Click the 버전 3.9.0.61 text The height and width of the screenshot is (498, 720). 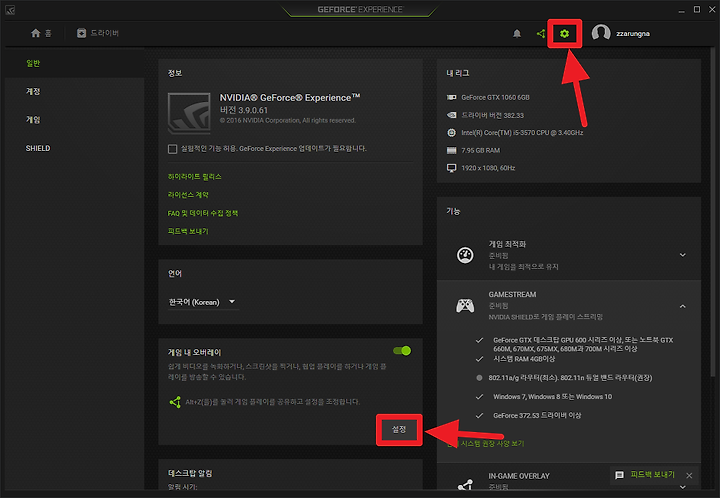243,110
